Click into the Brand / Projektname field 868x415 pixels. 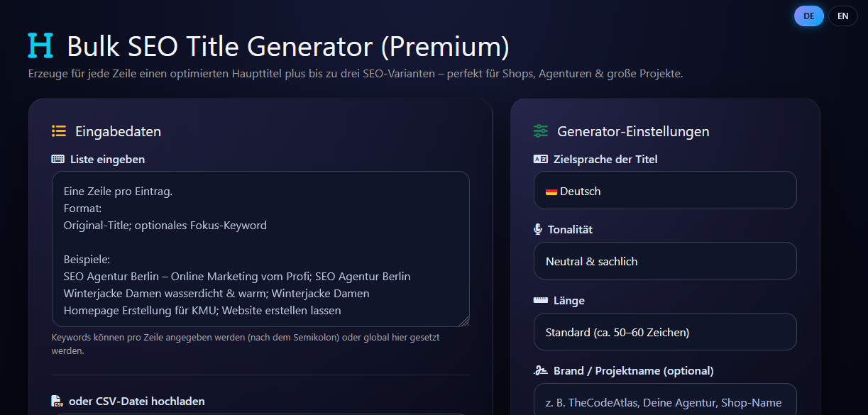point(664,402)
